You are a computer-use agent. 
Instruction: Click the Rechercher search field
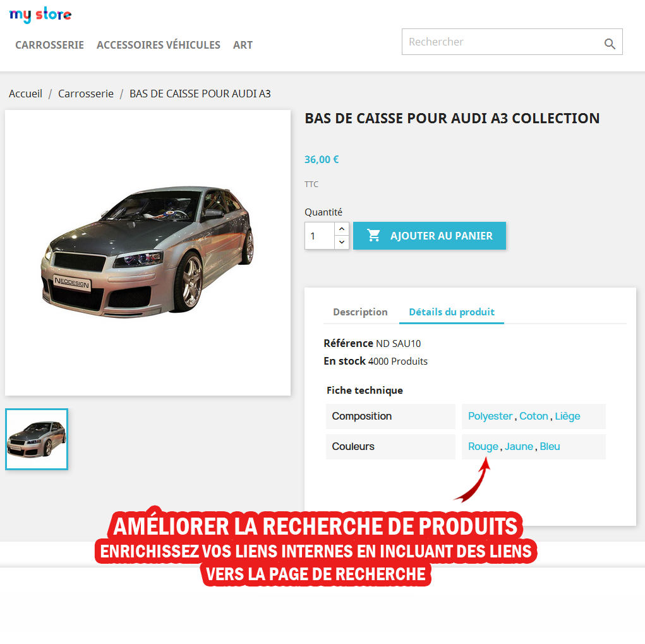point(502,42)
